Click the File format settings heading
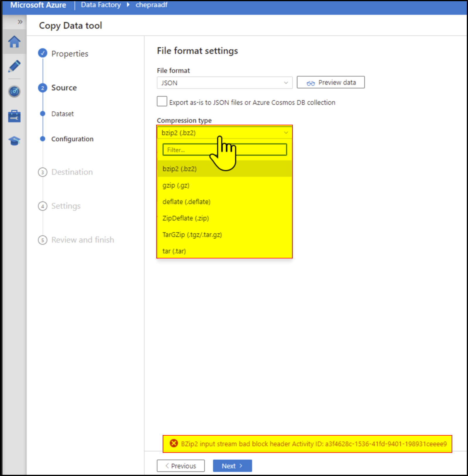Viewport: 468px width, 476px height. [x=198, y=51]
